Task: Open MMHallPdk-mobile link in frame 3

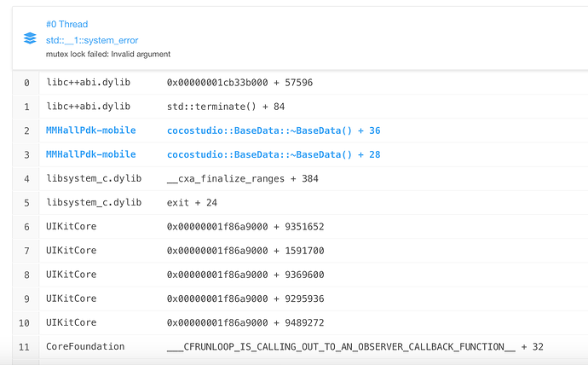Action: coord(90,154)
